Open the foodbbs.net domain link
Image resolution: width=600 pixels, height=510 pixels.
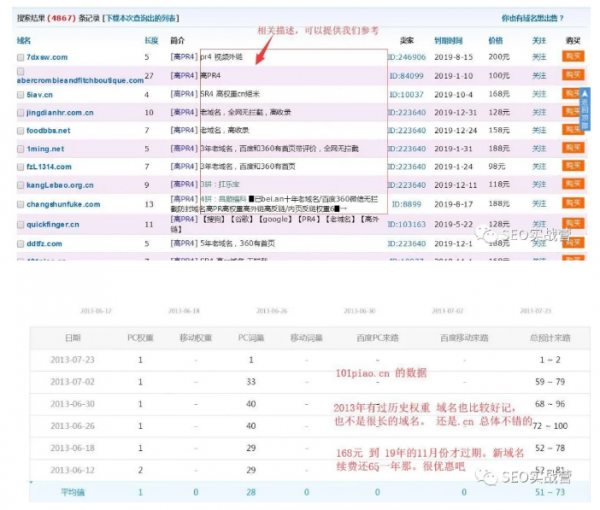[x=49, y=130]
